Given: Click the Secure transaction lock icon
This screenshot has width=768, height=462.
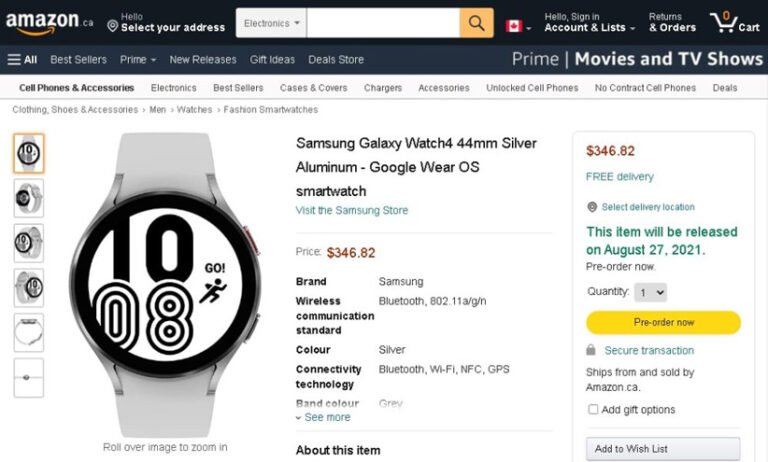Looking at the screenshot, I should click(x=592, y=351).
